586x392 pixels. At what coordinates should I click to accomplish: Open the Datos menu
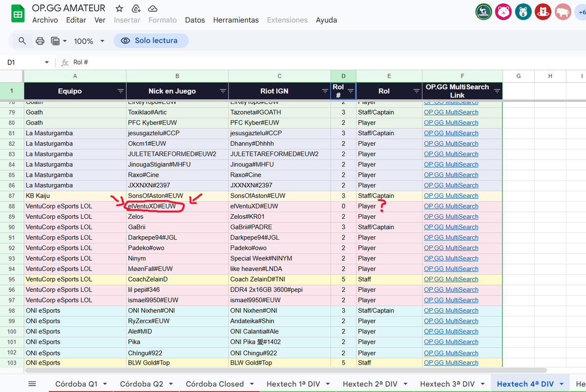click(195, 20)
